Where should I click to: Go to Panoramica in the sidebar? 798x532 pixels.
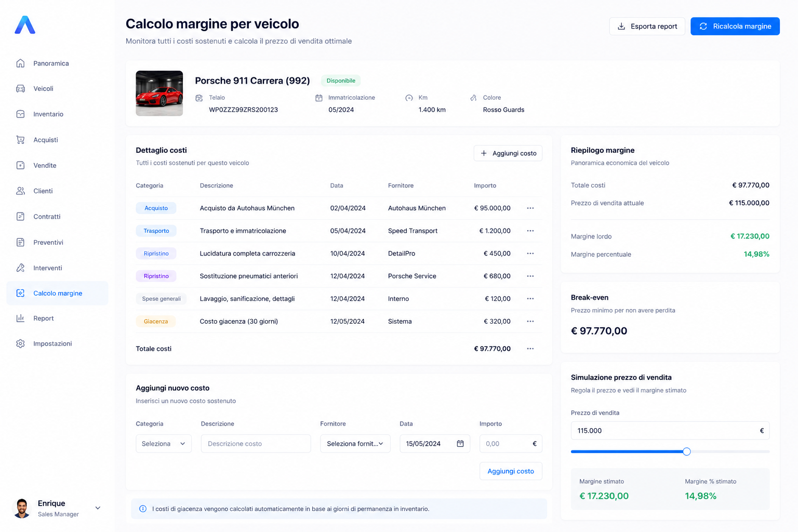point(57,63)
